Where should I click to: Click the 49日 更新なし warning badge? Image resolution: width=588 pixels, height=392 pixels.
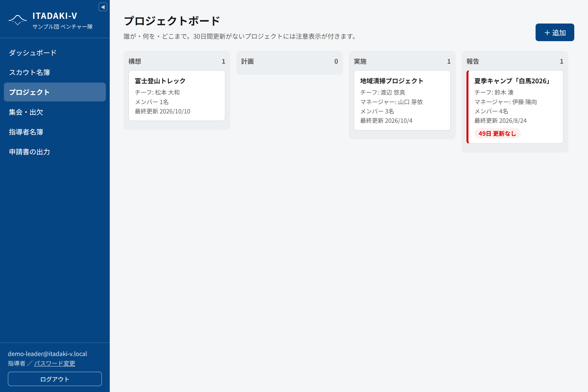[x=497, y=134]
